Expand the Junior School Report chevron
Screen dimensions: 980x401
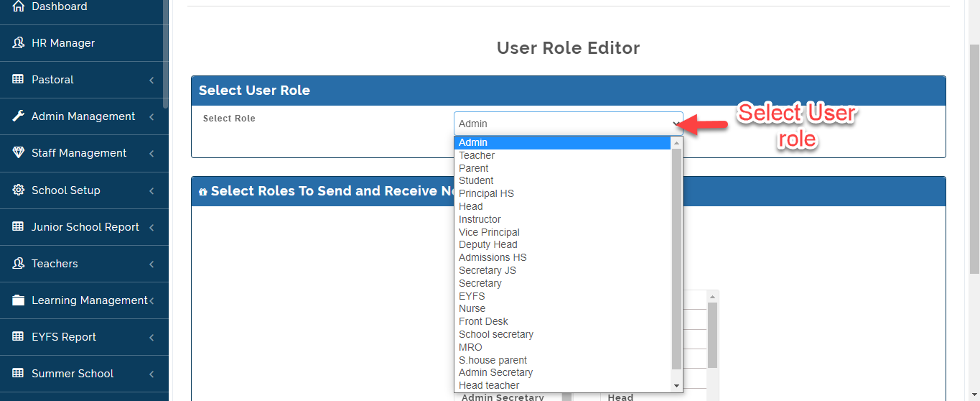[x=151, y=228]
